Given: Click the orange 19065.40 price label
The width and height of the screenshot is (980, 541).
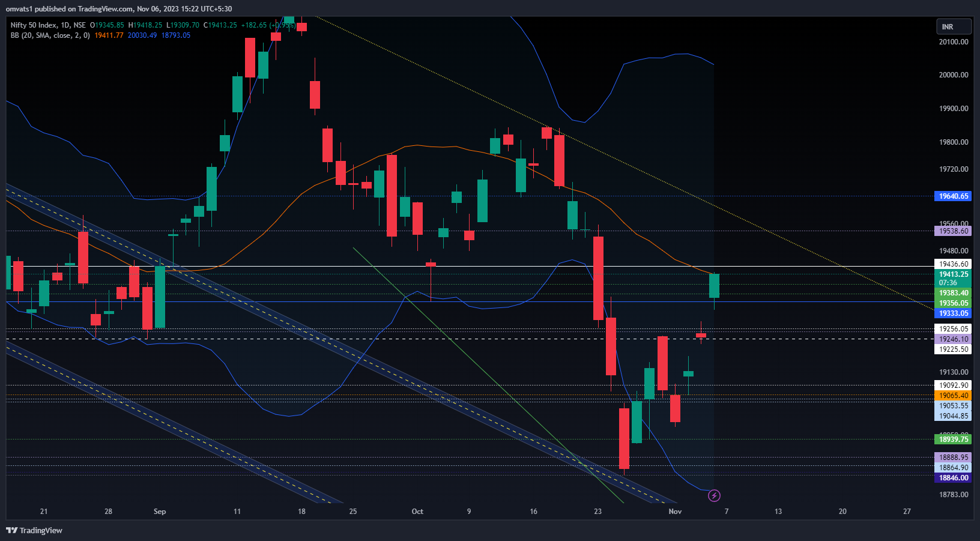Looking at the screenshot, I should (953, 396).
